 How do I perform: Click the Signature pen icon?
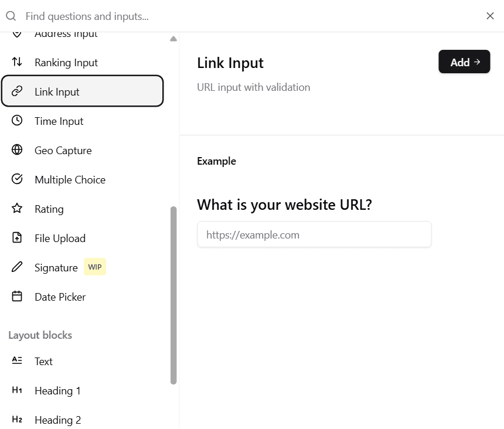[16, 267]
